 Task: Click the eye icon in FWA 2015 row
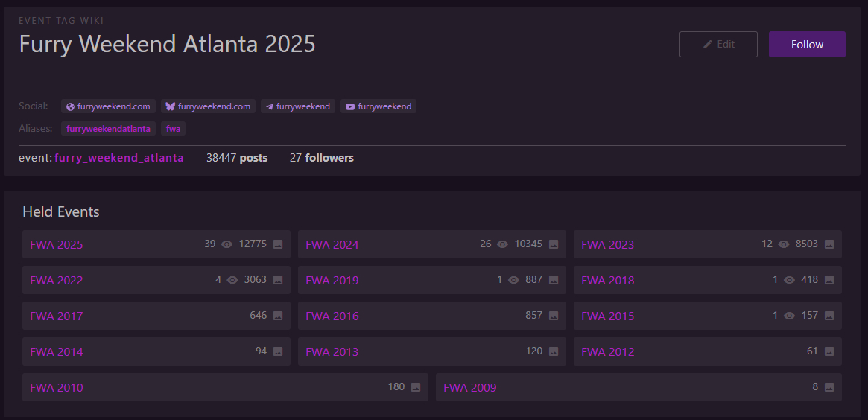[x=790, y=316]
